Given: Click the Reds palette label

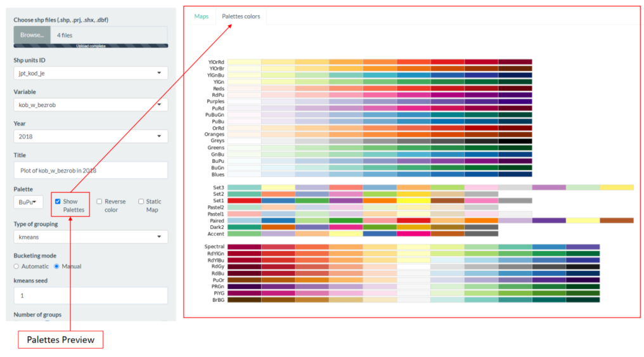Looking at the screenshot, I should [x=219, y=88].
